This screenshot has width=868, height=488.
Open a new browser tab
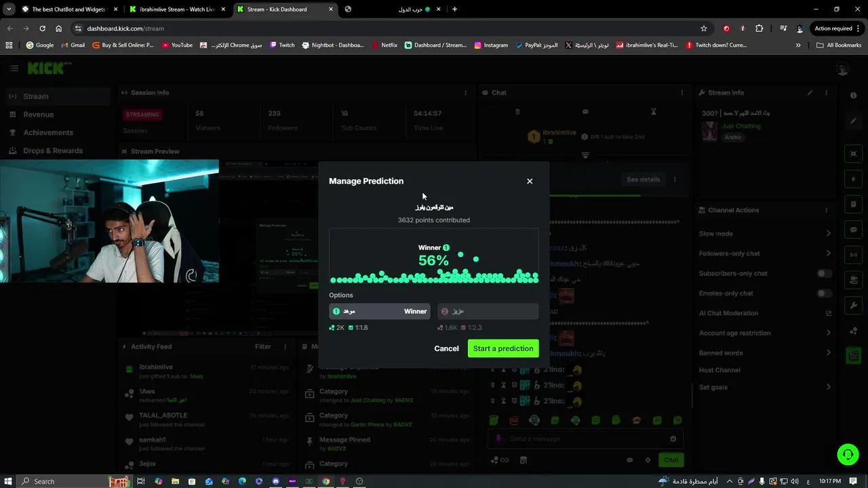pyautogui.click(x=454, y=9)
